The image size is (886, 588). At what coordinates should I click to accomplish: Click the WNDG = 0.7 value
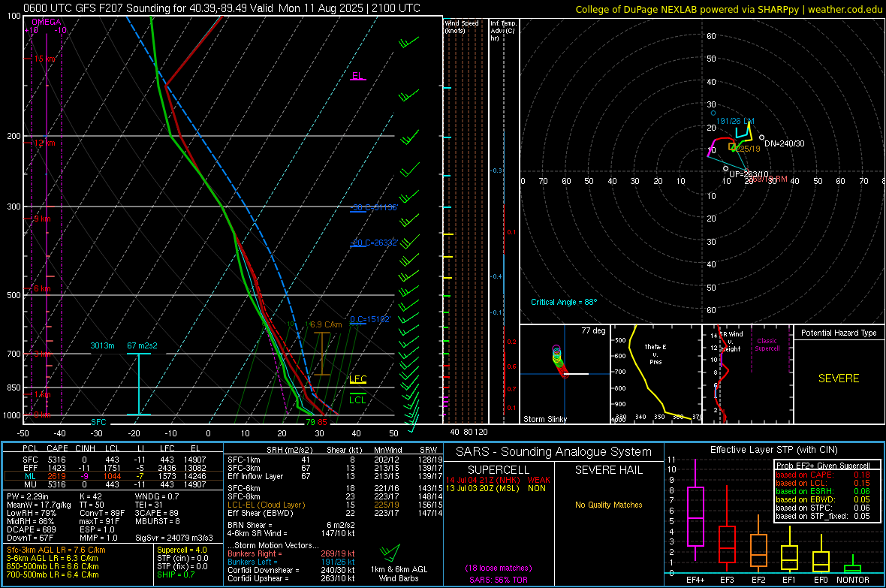pyautogui.click(x=157, y=496)
